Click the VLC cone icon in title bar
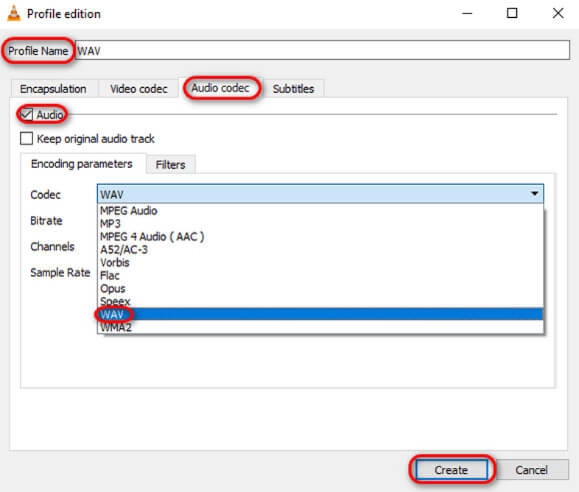 coord(14,13)
